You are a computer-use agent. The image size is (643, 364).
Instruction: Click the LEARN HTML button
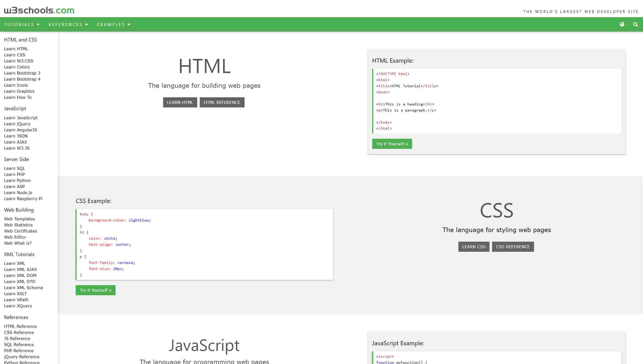(x=180, y=102)
